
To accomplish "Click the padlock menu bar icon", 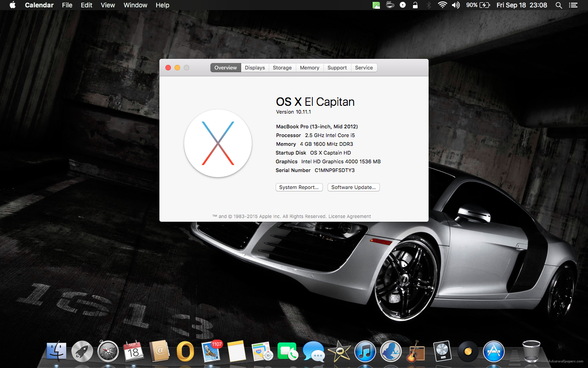I will click(415, 5).
